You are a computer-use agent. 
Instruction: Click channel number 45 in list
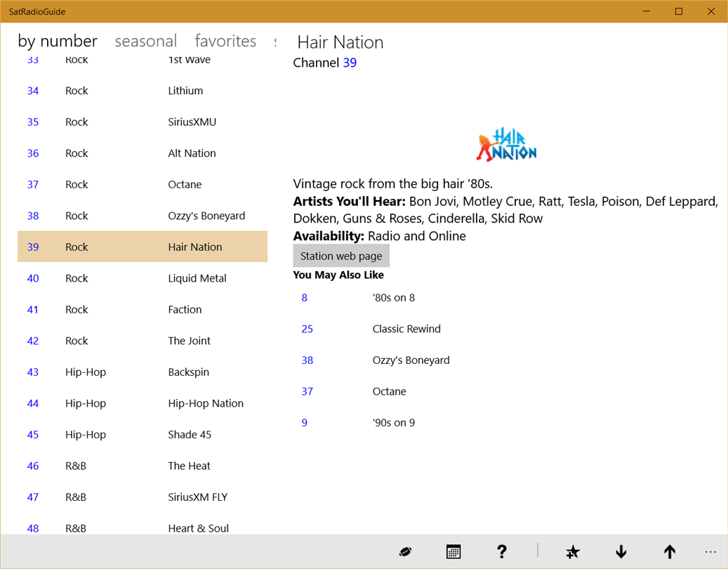click(x=33, y=435)
